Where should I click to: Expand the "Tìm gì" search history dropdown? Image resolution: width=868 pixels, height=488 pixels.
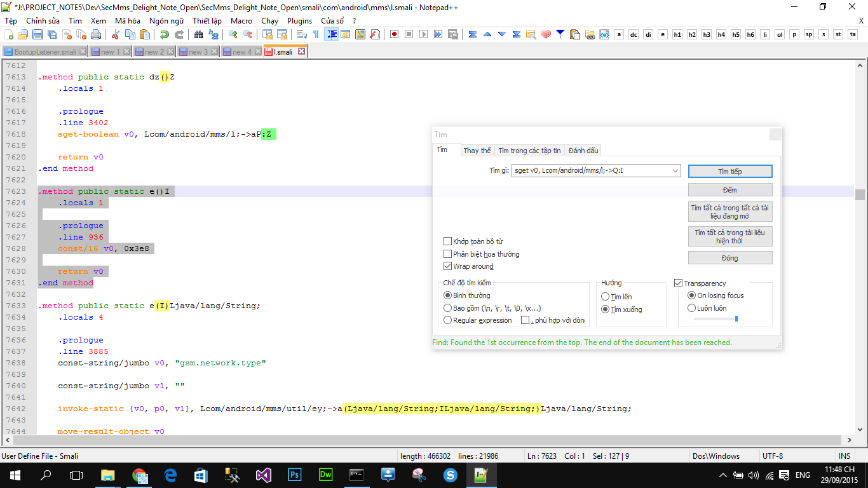(675, 171)
